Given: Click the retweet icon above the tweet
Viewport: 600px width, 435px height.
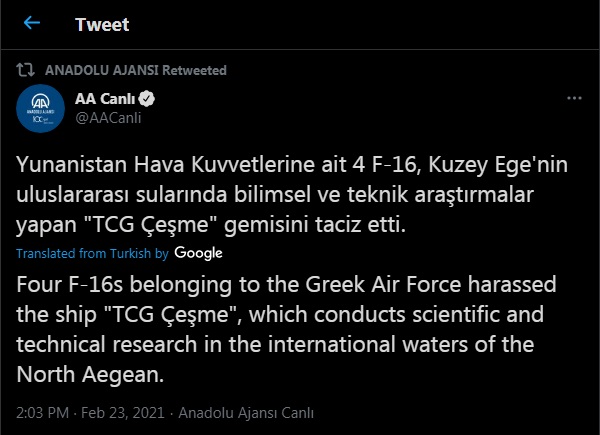Looking at the screenshot, I should [x=30, y=71].
